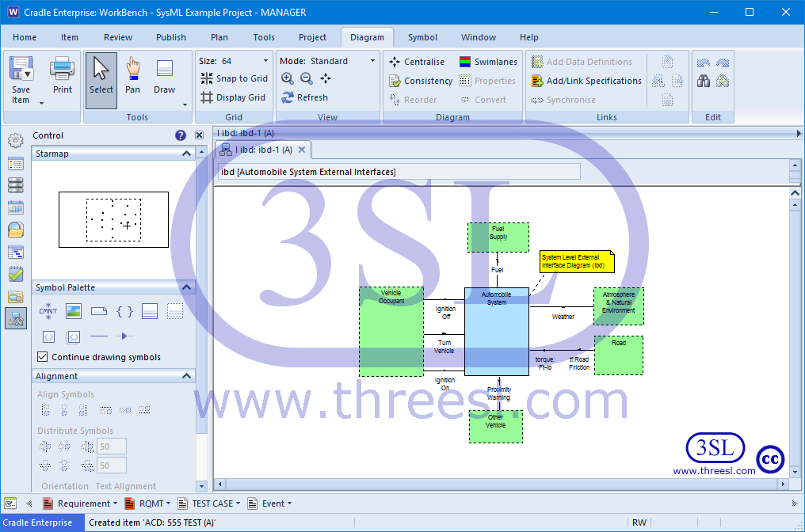Image resolution: width=805 pixels, height=532 pixels.
Task: Click the Automobile System block
Action: (x=497, y=332)
